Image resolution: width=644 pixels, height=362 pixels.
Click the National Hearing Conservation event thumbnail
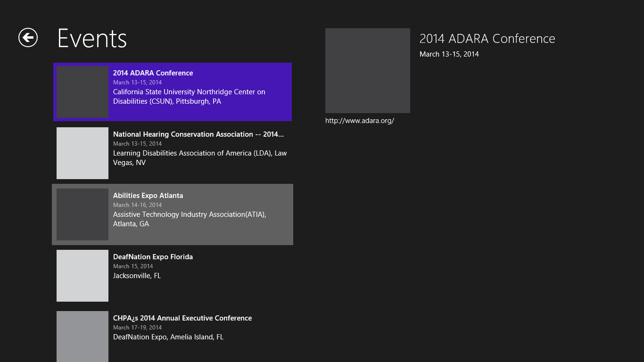[83, 153]
